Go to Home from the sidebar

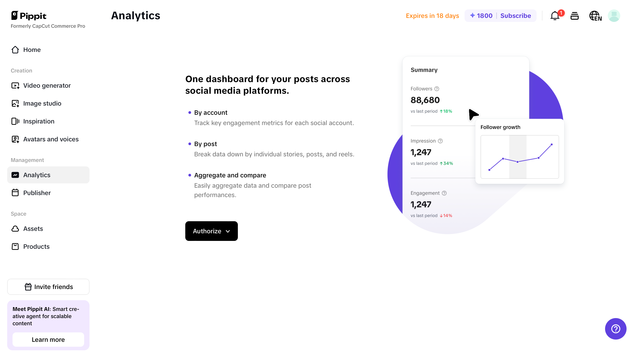coord(32,49)
